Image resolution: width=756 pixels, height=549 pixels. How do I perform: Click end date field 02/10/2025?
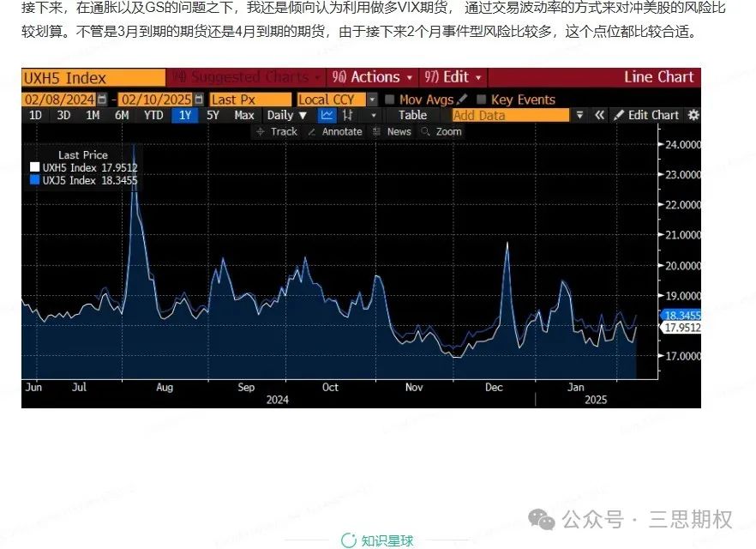pos(156,100)
